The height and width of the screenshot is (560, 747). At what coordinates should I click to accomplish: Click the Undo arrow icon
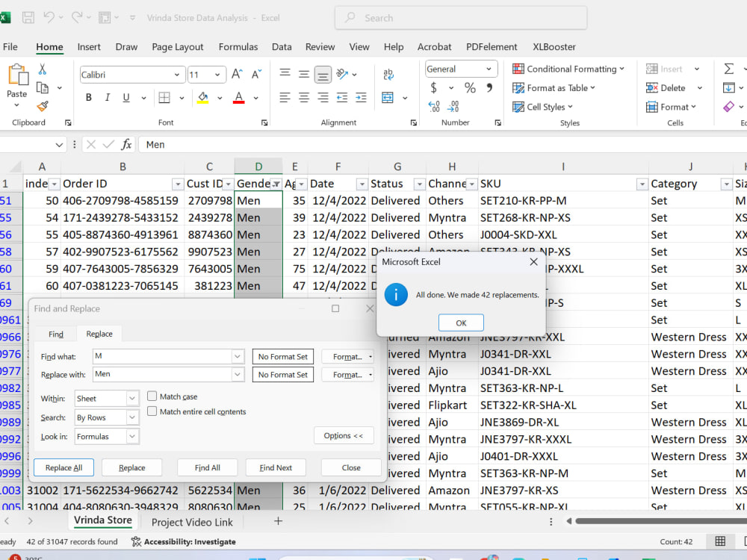(x=49, y=18)
